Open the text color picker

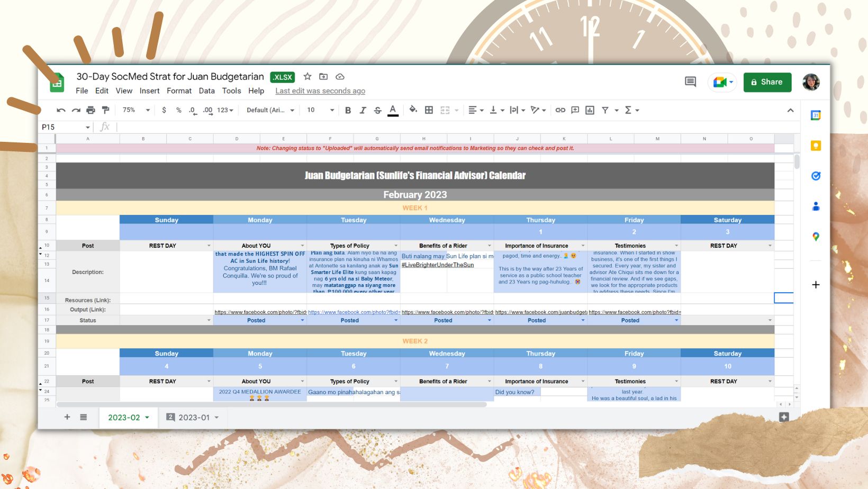(393, 110)
